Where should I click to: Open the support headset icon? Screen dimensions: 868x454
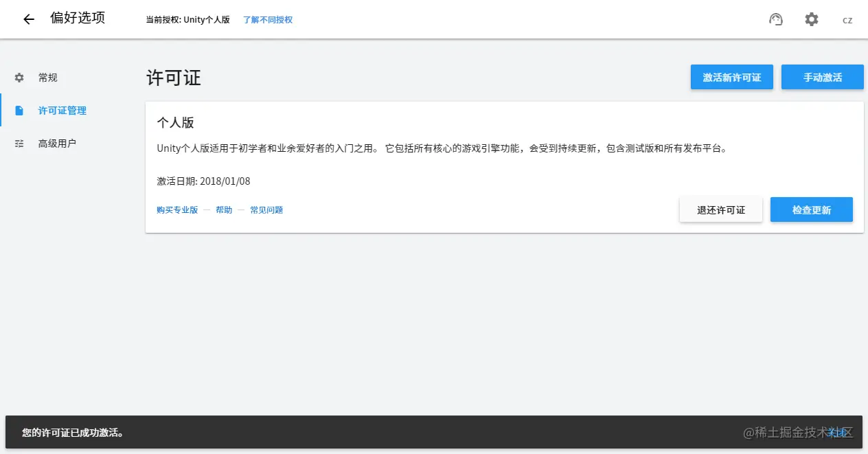coord(776,19)
